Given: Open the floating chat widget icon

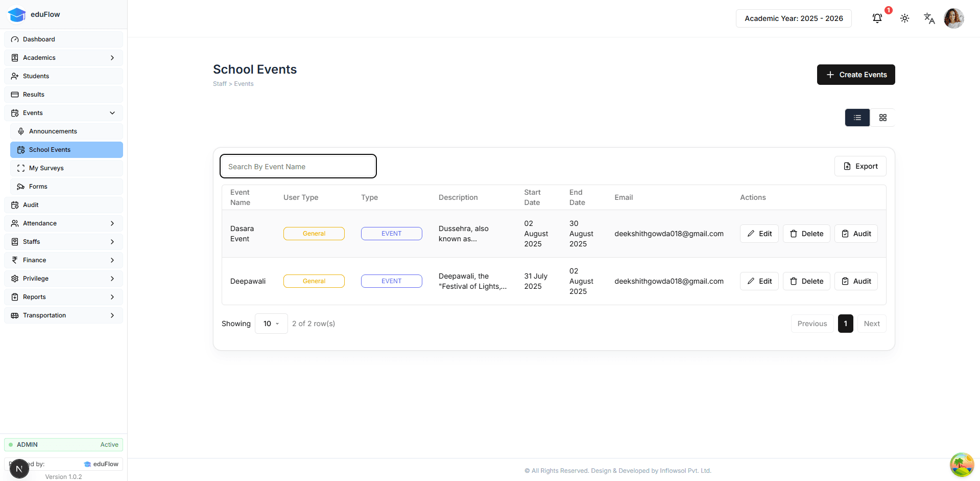Looking at the screenshot, I should point(961,464).
